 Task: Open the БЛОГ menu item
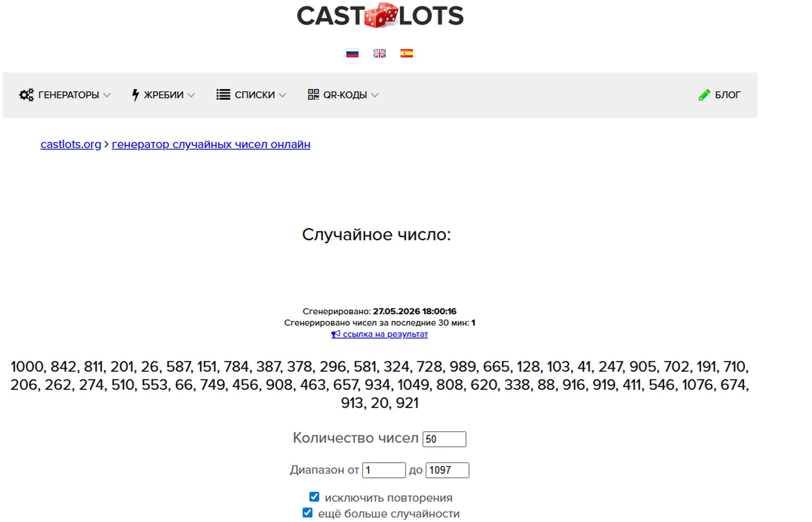(x=728, y=95)
